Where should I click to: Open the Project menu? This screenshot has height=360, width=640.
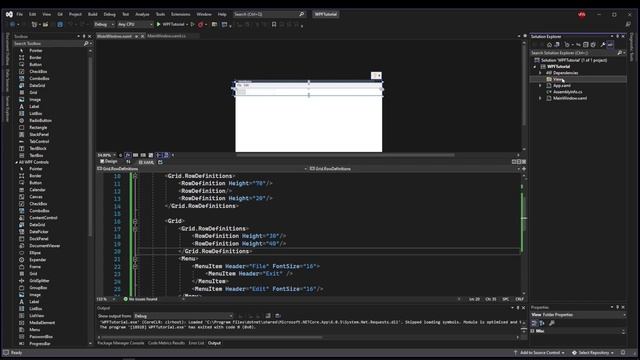75,14
